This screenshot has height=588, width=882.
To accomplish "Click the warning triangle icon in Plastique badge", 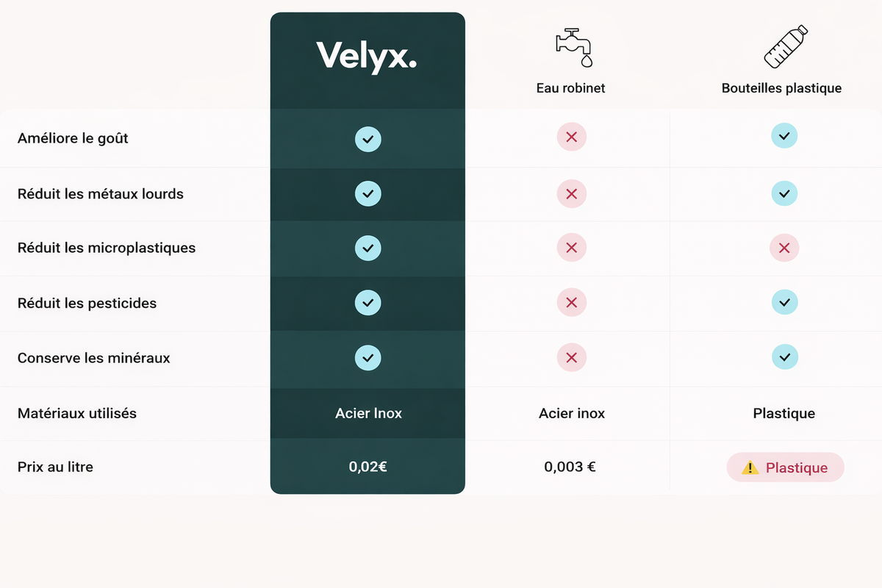I will (750, 467).
